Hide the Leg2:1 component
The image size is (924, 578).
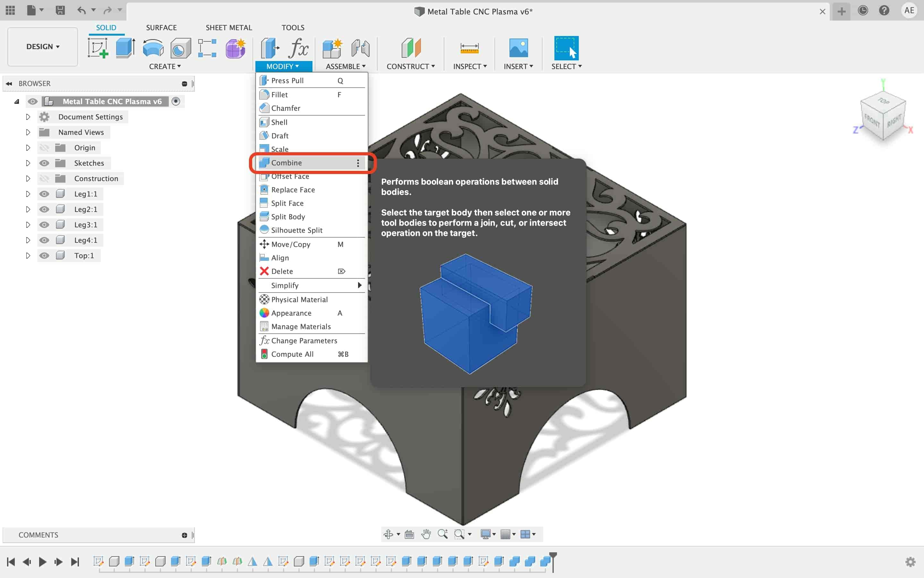point(44,209)
